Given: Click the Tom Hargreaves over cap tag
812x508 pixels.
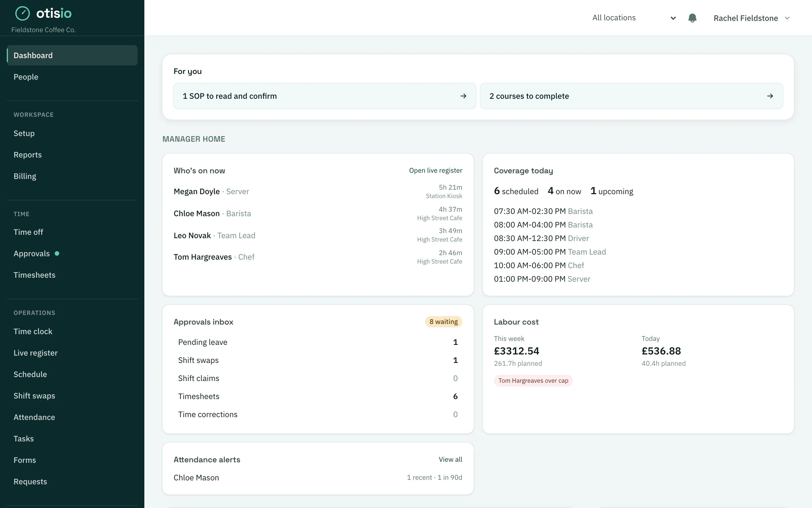Looking at the screenshot, I should pyautogui.click(x=533, y=381).
